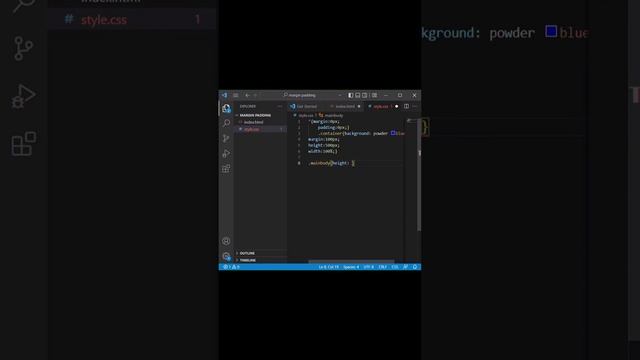Click code line 8 .mainbody height

coord(332,163)
